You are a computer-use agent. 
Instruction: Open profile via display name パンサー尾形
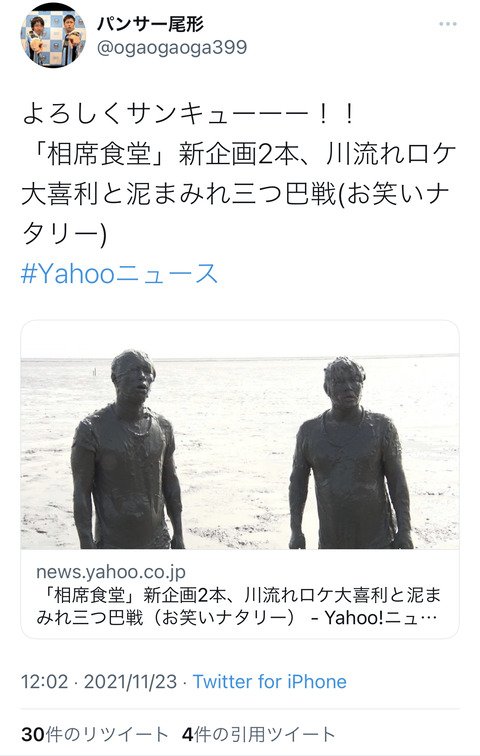tap(151, 23)
